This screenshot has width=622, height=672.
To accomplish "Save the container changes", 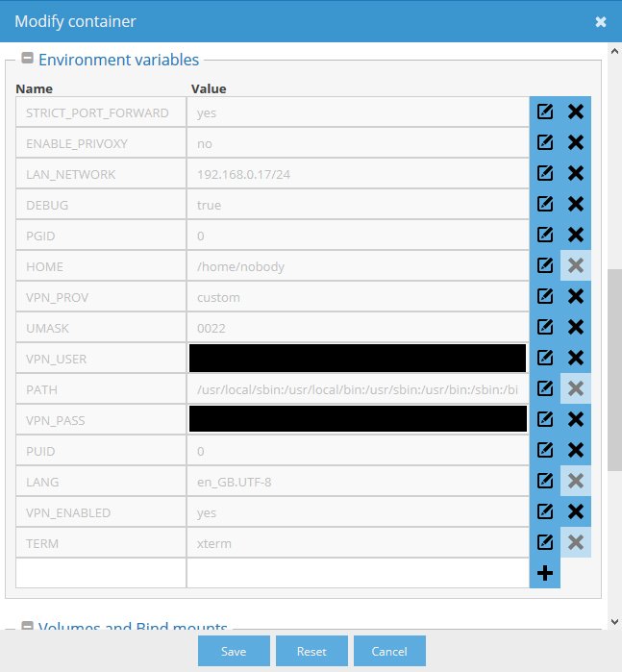I will pos(234,651).
